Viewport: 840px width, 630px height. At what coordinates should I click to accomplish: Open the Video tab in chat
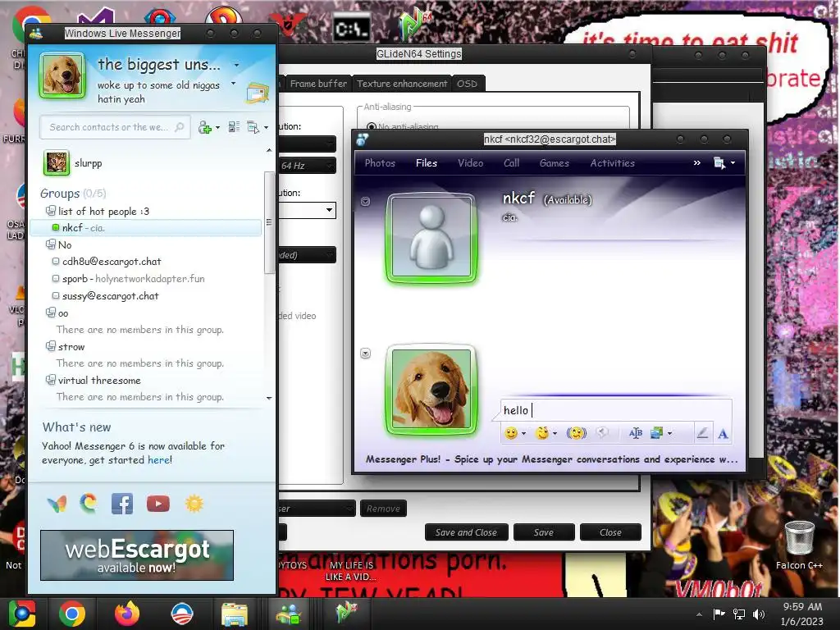coord(470,163)
